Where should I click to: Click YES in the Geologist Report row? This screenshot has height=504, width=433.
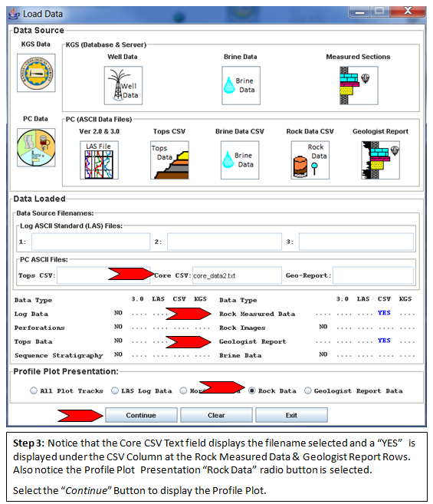tap(384, 341)
